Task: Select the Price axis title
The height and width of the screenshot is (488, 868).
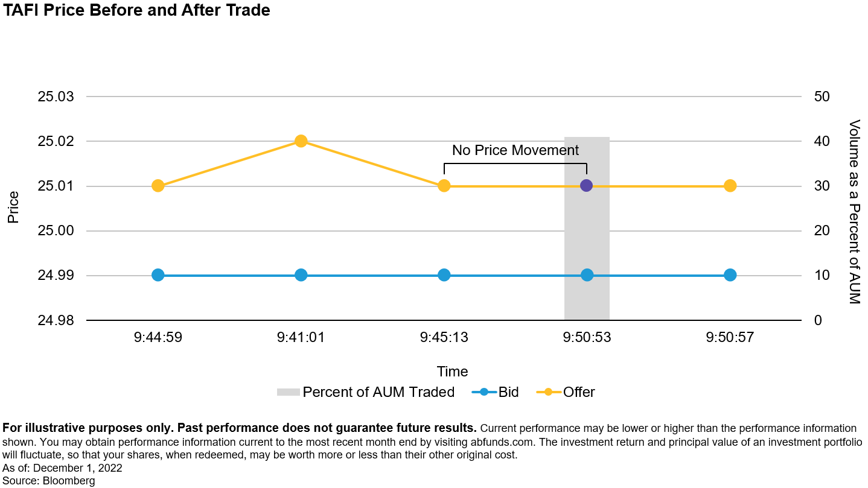Action: (x=13, y=208)
